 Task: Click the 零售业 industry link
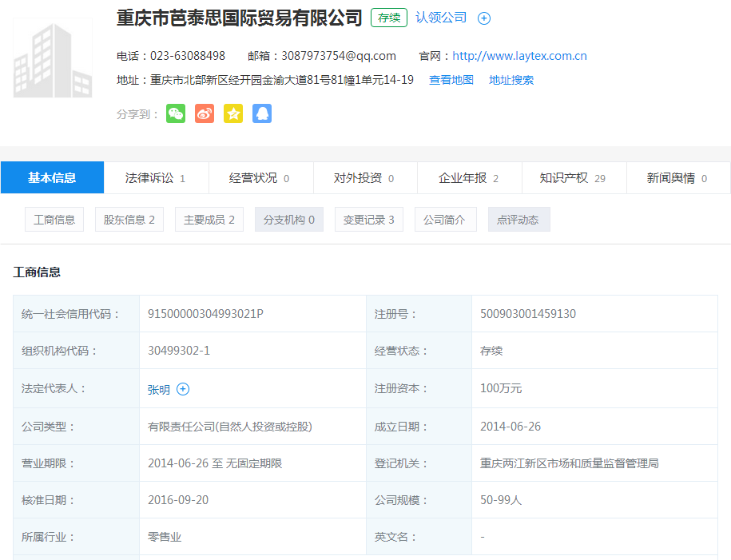coord(164,537)
